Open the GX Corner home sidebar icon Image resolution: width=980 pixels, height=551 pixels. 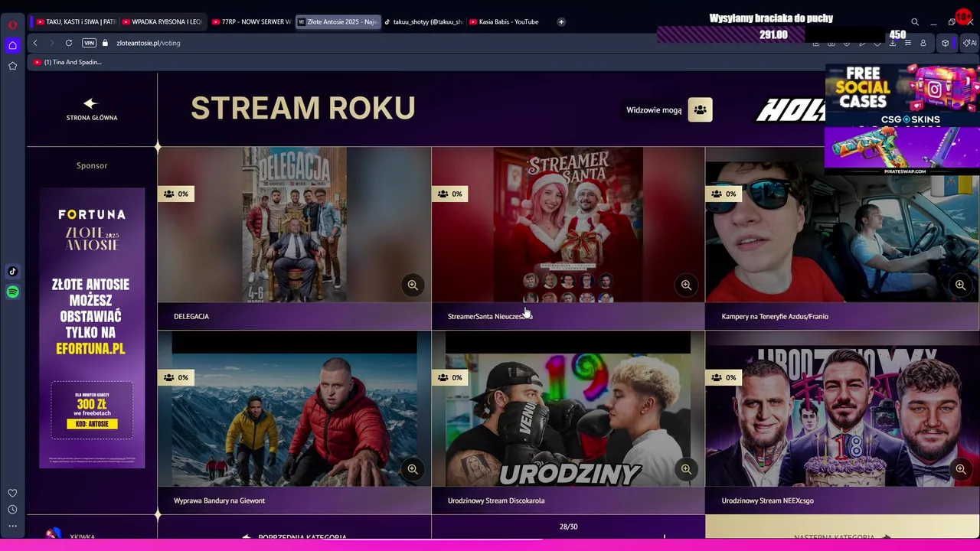[x=12, y=46]
